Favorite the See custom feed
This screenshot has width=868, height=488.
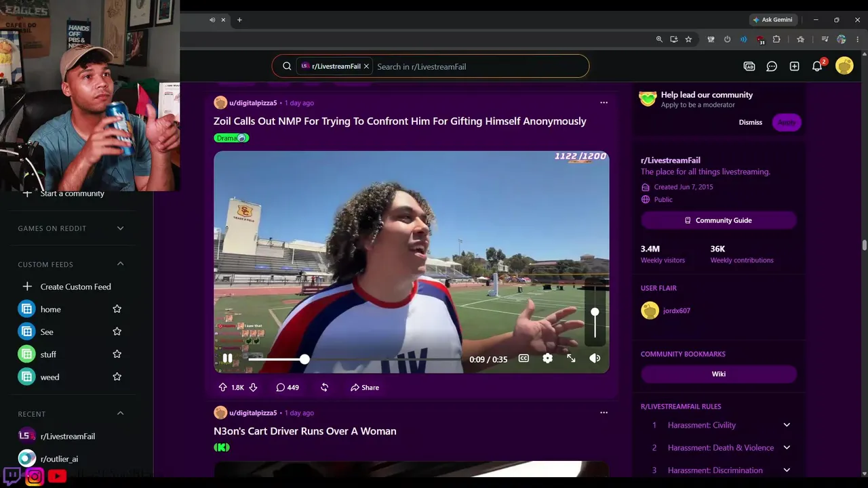117,331
